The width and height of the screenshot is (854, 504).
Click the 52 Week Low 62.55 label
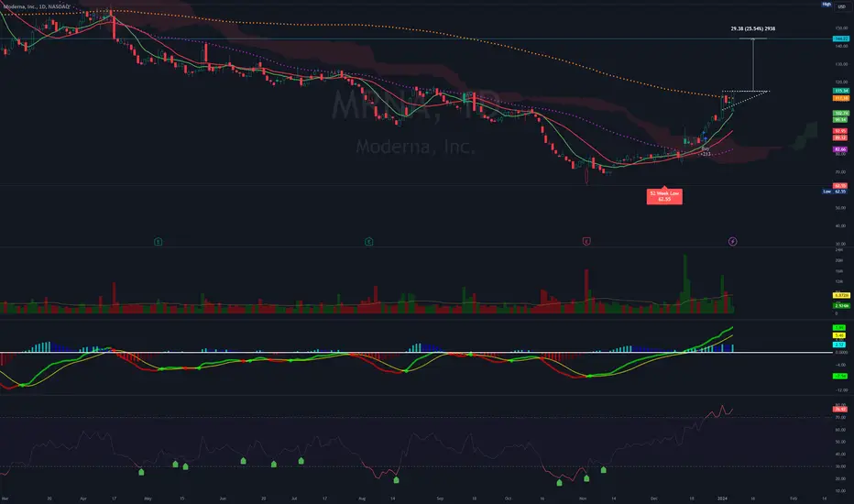664,196
